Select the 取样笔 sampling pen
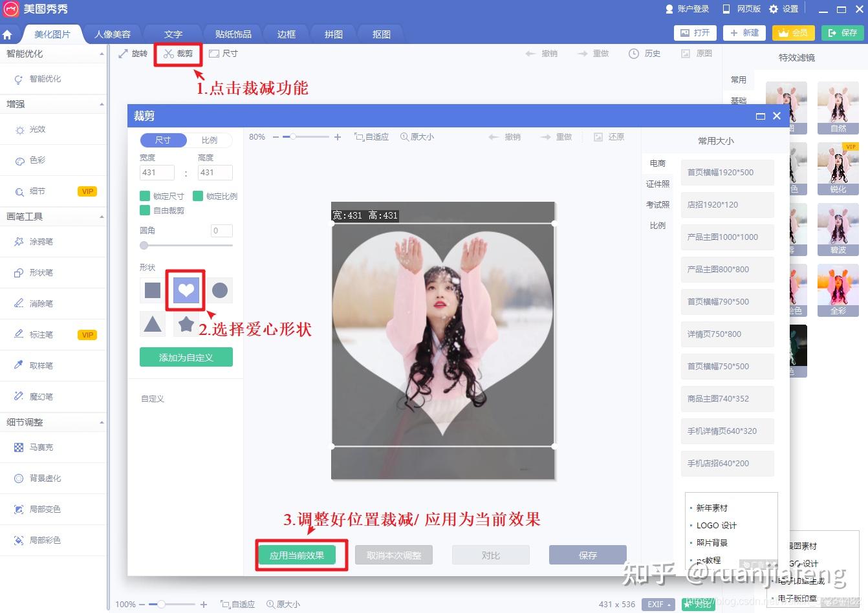 (53, 366)
